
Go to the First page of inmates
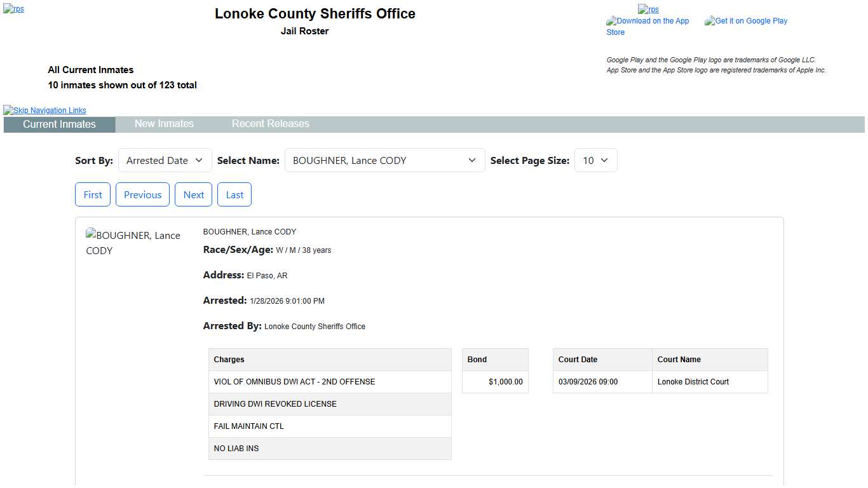[x=93, y=195]
